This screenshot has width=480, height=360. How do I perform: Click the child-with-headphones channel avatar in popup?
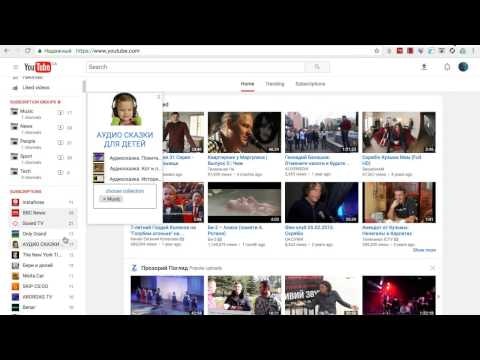[125, 109]
